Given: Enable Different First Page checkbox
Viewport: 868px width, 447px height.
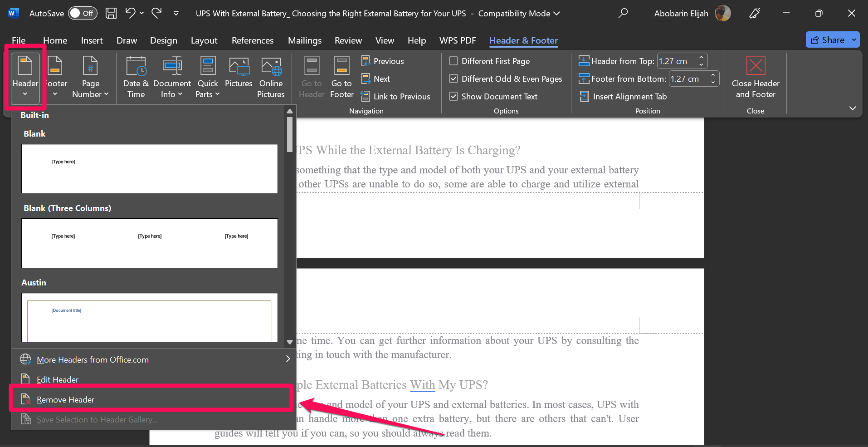Looking at the screenshot, I should pos(454,61).
